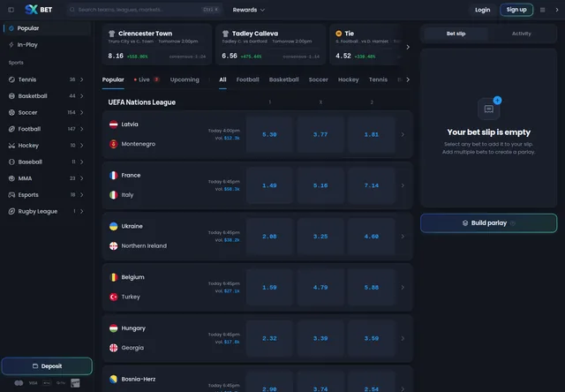Show more sport filter tabs arrow
The width and height of the screenshot is (565, 392).
(x=408, y=79)
